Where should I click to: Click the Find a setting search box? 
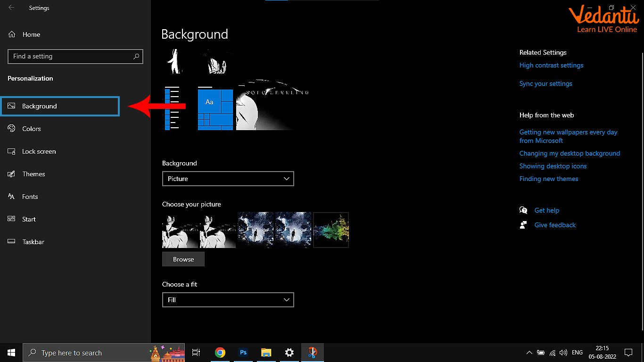[x=71, y=57]
